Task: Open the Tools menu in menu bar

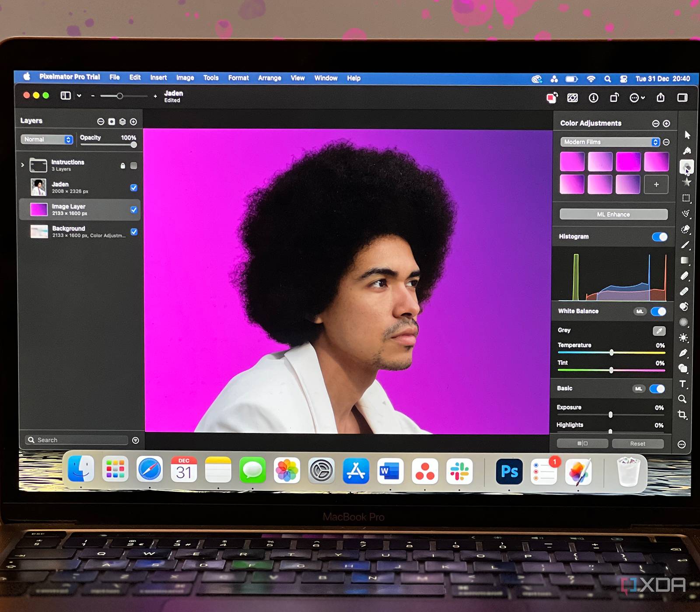Action: (x=210, y=78)
